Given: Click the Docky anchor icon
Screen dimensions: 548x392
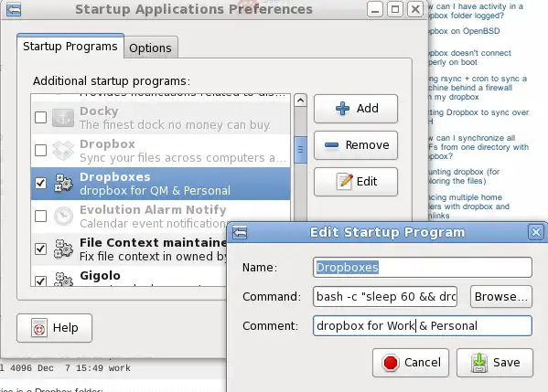Looking at the screenshot, I should 63,118.
